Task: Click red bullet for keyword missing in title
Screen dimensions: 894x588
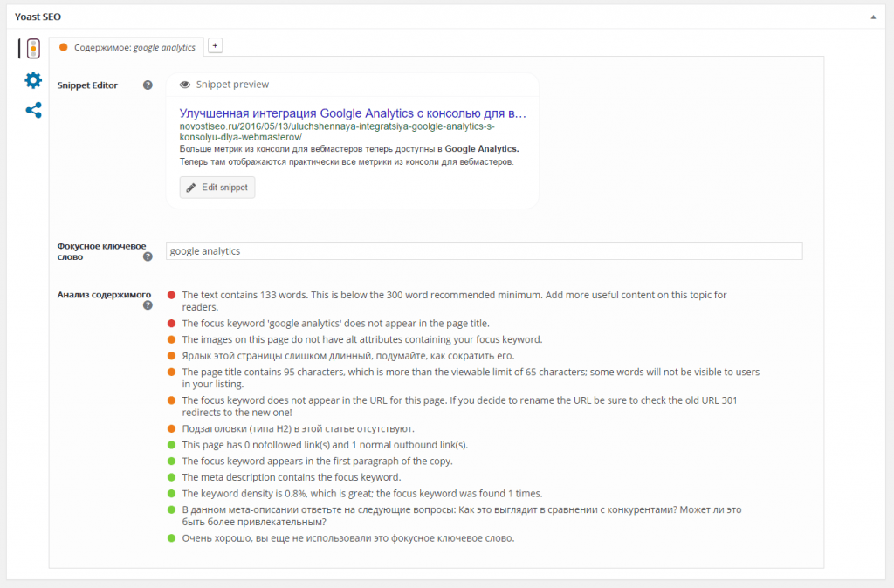Action: pos(171,323)
